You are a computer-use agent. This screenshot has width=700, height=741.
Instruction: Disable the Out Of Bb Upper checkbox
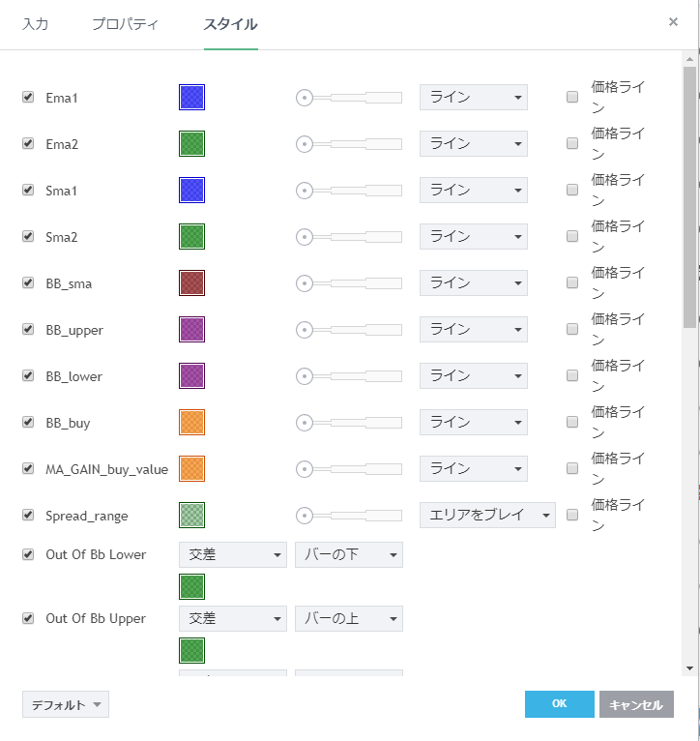pyautogui.click(x=28, y=618)
